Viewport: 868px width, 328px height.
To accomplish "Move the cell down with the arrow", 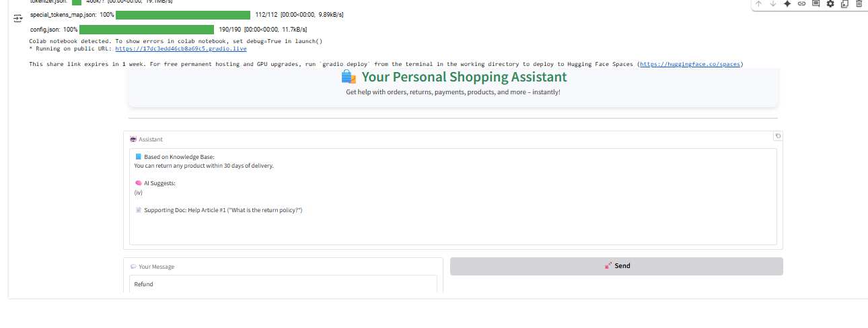I will 773,3.
